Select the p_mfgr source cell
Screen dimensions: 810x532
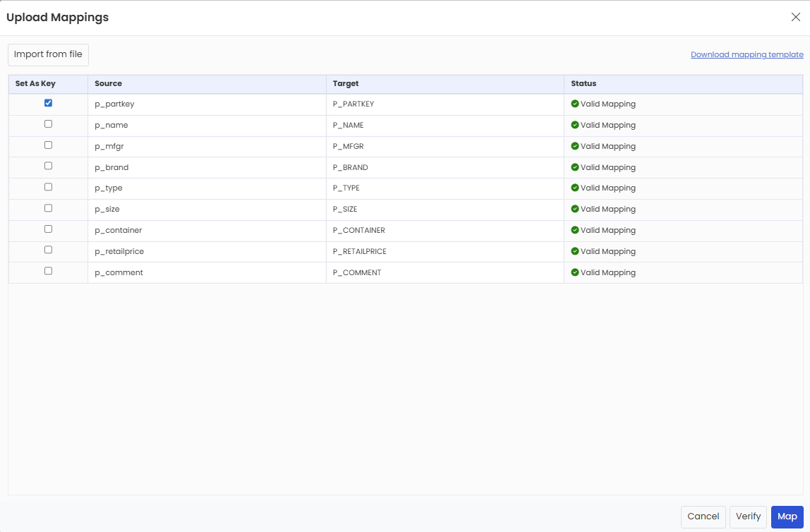tap(207, 147)
